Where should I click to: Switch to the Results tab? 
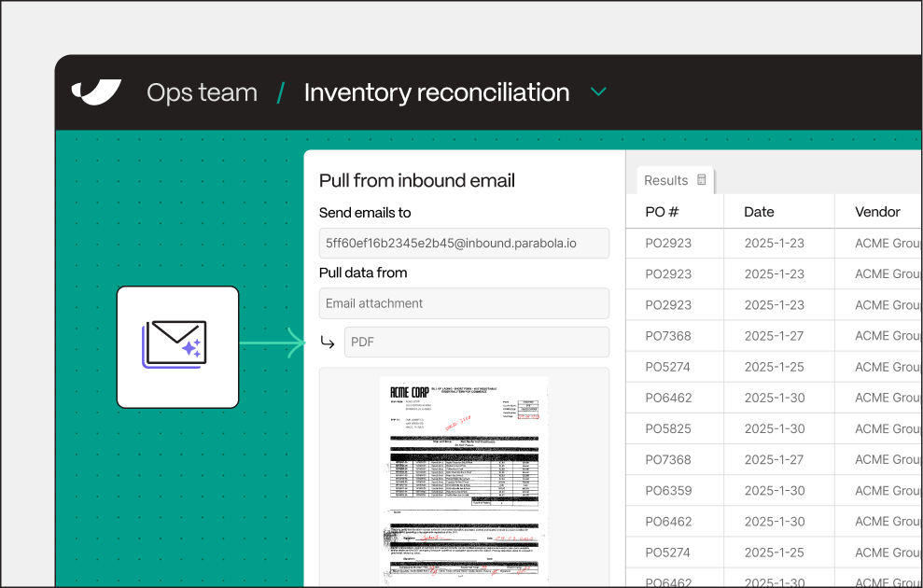pyautogui.click(x=675, y=180)
